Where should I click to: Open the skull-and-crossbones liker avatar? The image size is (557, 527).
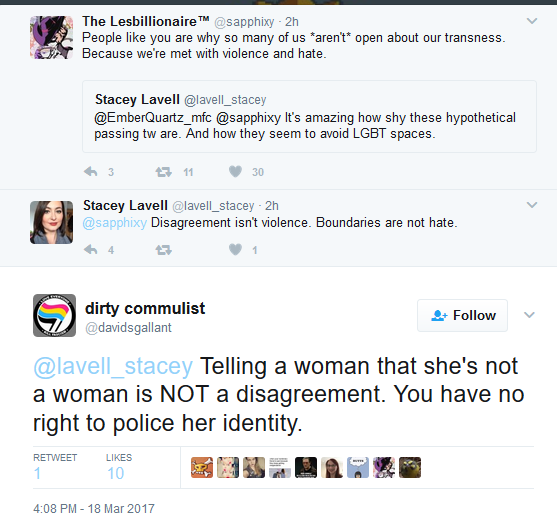point(202,467)
